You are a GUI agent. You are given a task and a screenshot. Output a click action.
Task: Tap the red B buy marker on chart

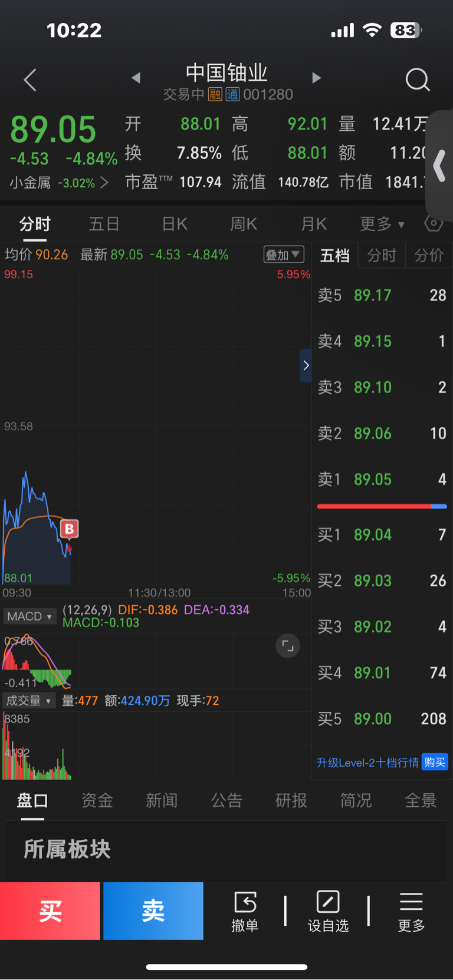[69, 529]
